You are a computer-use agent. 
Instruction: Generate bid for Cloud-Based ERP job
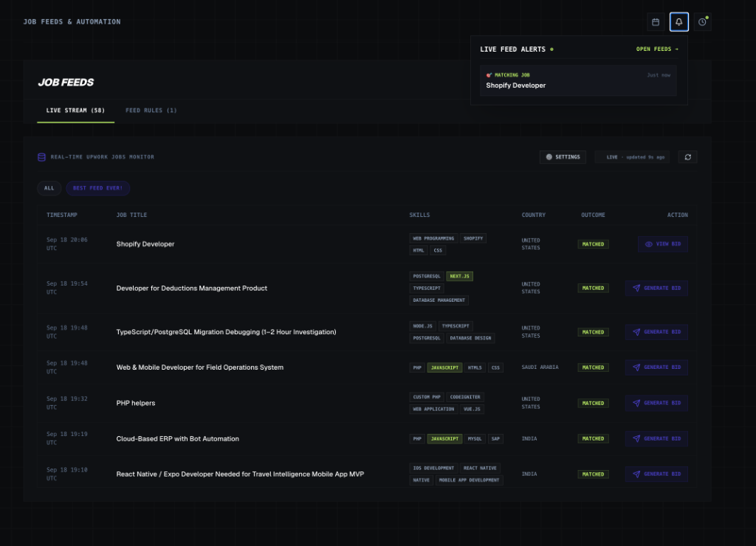pos(656,438)
